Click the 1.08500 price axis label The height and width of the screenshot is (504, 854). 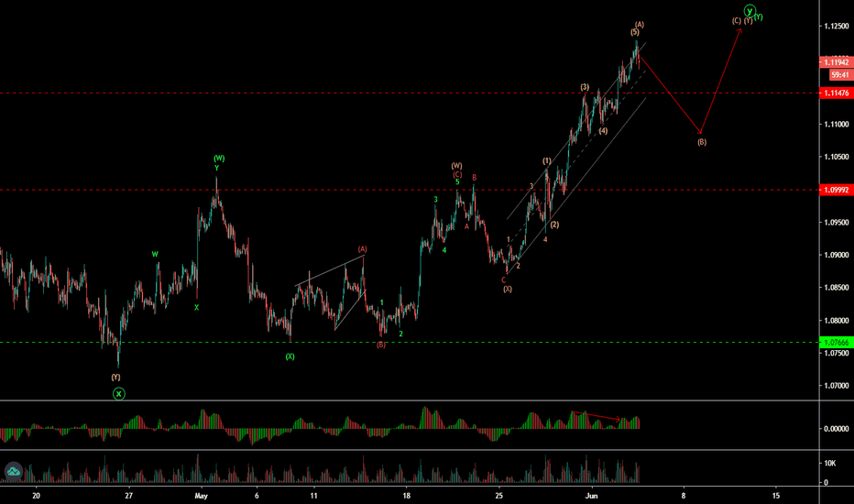tap(837, 288)
